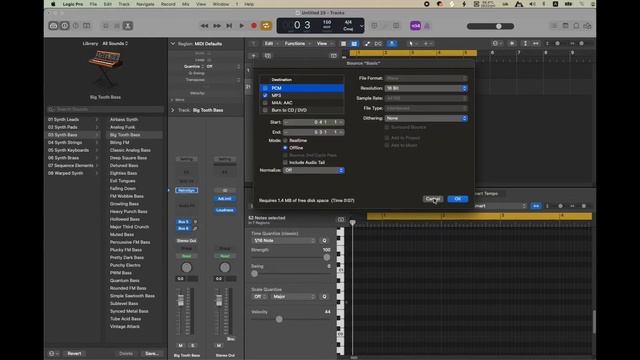Click the Big Tooth Bass instrument image
640x360 pixels.
click(x=105, y=69)
